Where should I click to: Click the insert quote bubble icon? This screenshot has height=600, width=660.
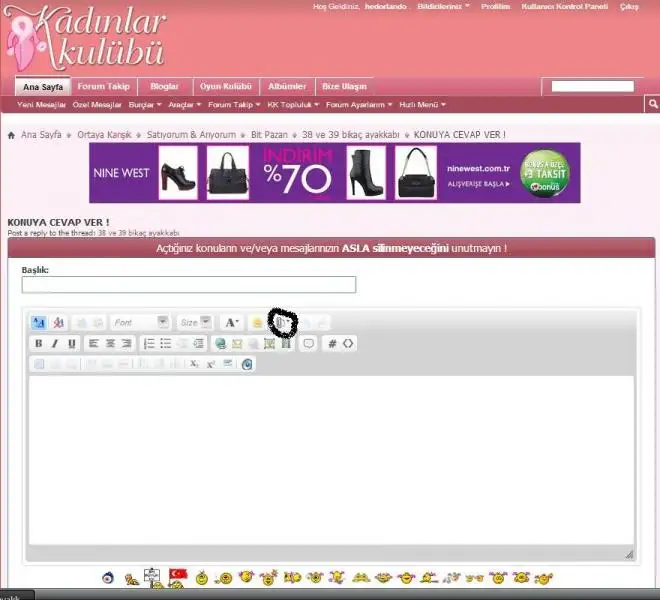tap(309, 343)
